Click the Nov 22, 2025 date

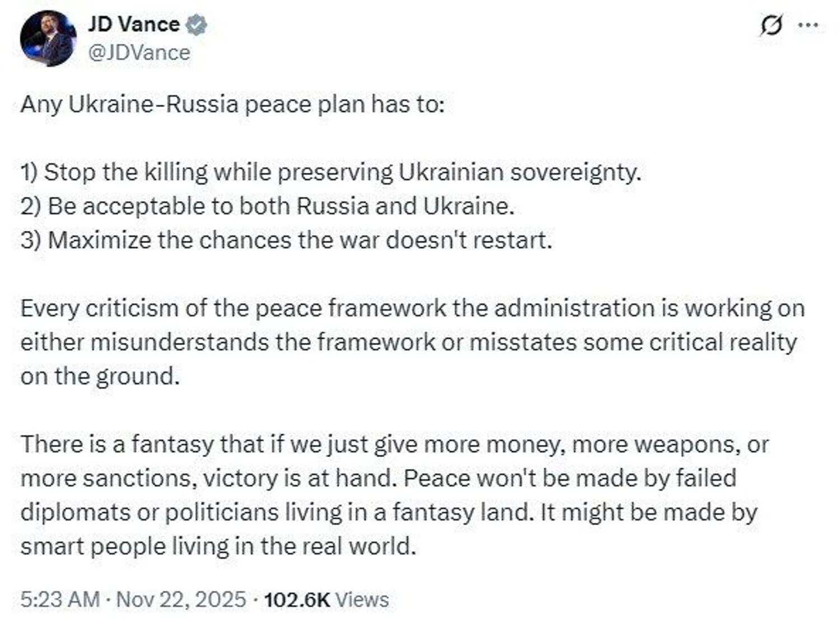(181, 599)
